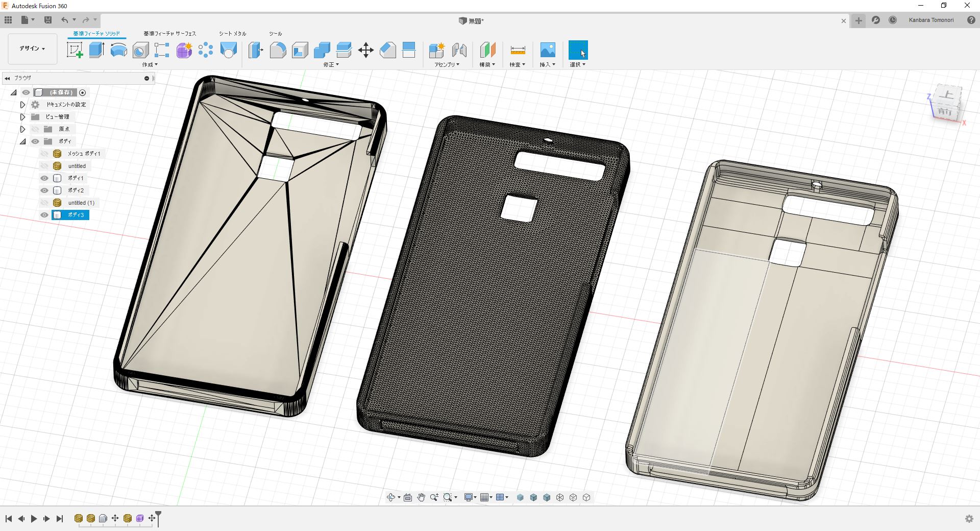The width and height of the screenshot is (980, 531).
Task: Open the 構築 dropdown menu
Action: tap(487, 65)
